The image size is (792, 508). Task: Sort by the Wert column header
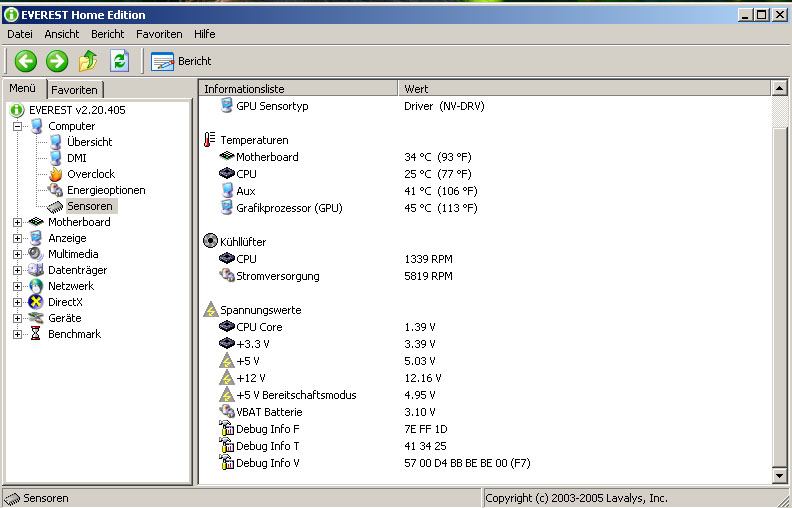click(584, 89)
